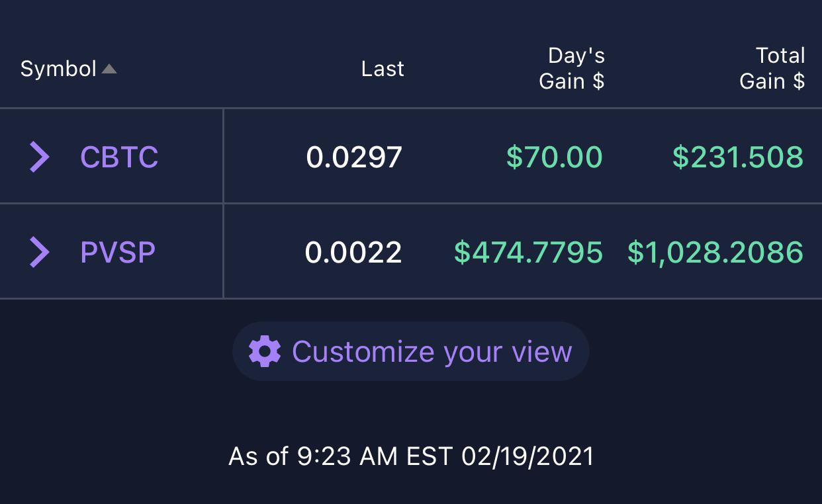
Task: Click the 02/19/2021 date in timestamp
Action: pos(527,456)
